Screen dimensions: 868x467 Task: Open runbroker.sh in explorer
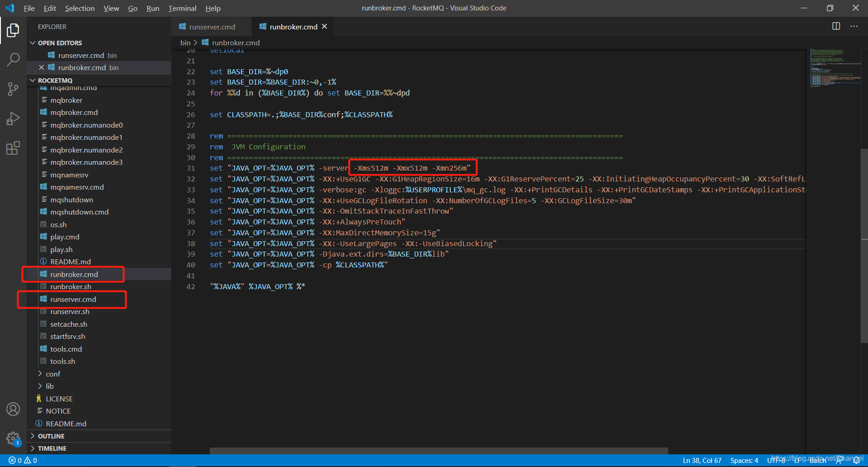click(99, 286)
